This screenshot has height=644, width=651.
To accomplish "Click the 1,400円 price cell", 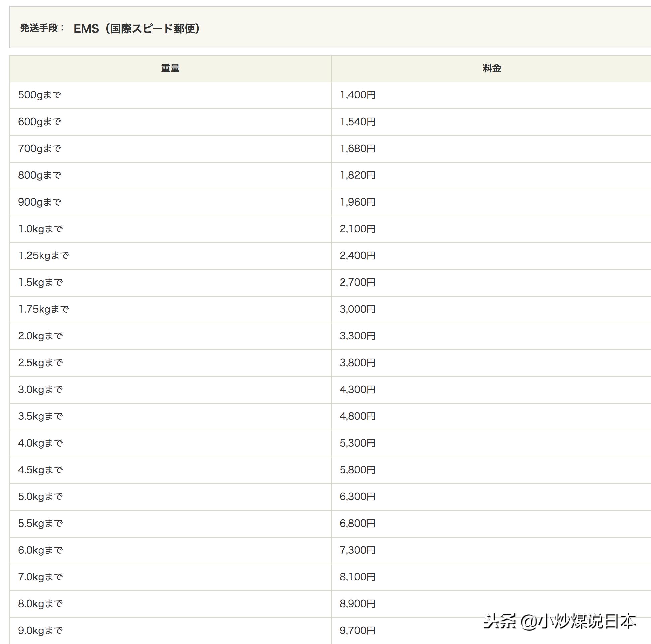I will click(x=358, y=95).
